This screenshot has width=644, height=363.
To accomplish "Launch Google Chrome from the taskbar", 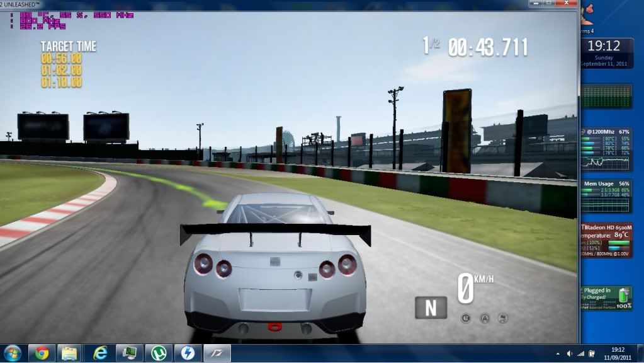I will point(42,353).
